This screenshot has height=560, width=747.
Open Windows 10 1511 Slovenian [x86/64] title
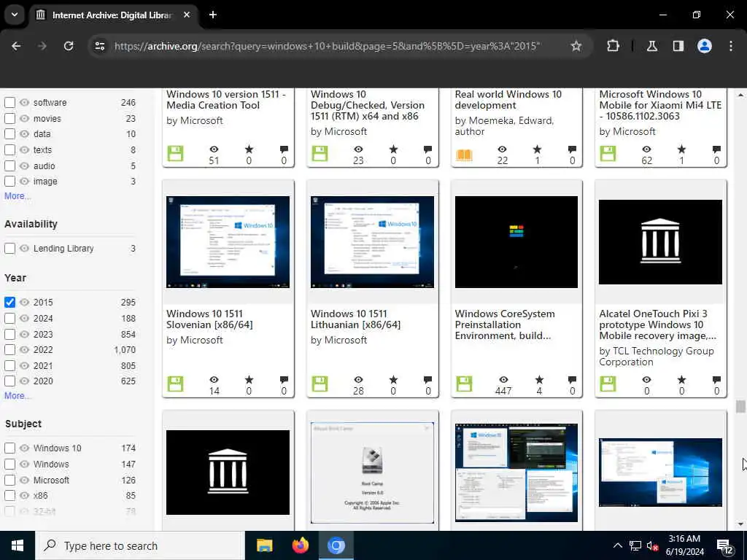(209, 319)
